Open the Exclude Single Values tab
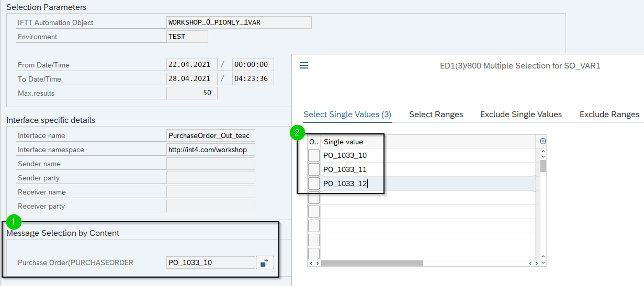The width and height of the screenshot is (644, 286). (x=521, y=115)
